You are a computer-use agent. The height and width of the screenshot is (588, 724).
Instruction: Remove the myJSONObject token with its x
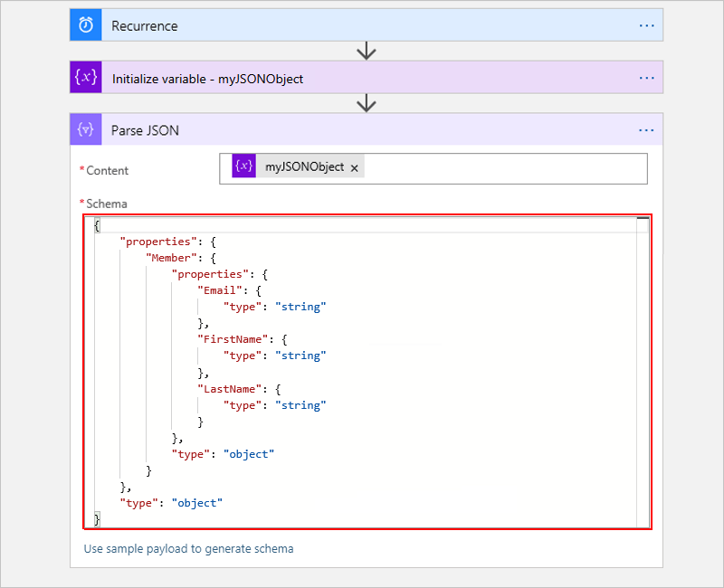[x=355, y=167]
